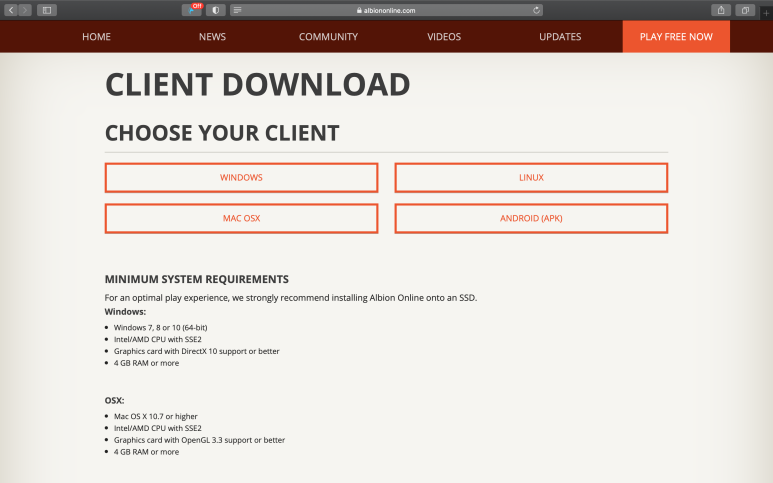Choose the LINUX client button
The height and width of the screenshot is (483, 773).
coord(531,178)
